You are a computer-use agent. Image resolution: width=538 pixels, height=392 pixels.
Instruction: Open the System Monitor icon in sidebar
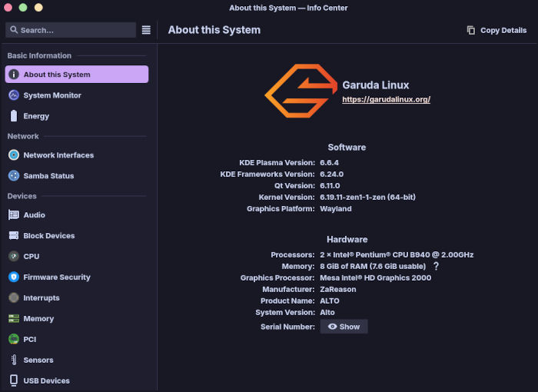[14, 95]
